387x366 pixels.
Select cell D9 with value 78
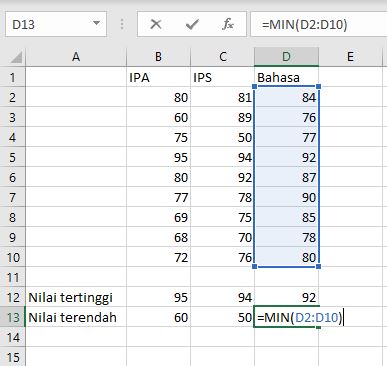pos(286,237)
